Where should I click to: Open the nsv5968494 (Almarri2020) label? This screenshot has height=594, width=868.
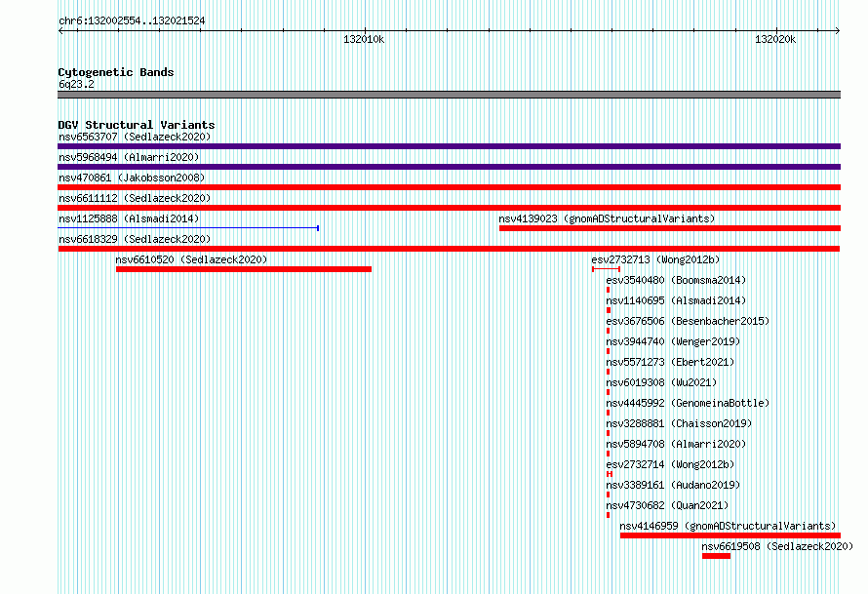(x=129, y=157)
